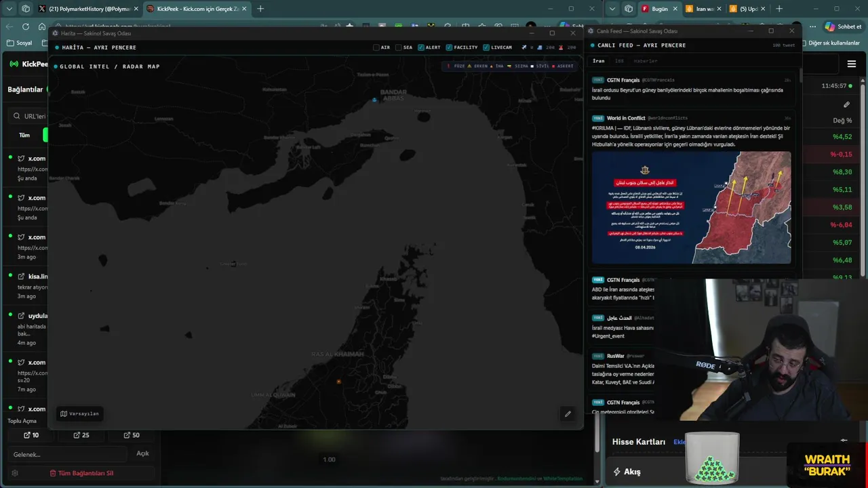Click the Varsayılan map style button
The width and height of the screenshot is (868, 488).
click(x=79, y=413)
